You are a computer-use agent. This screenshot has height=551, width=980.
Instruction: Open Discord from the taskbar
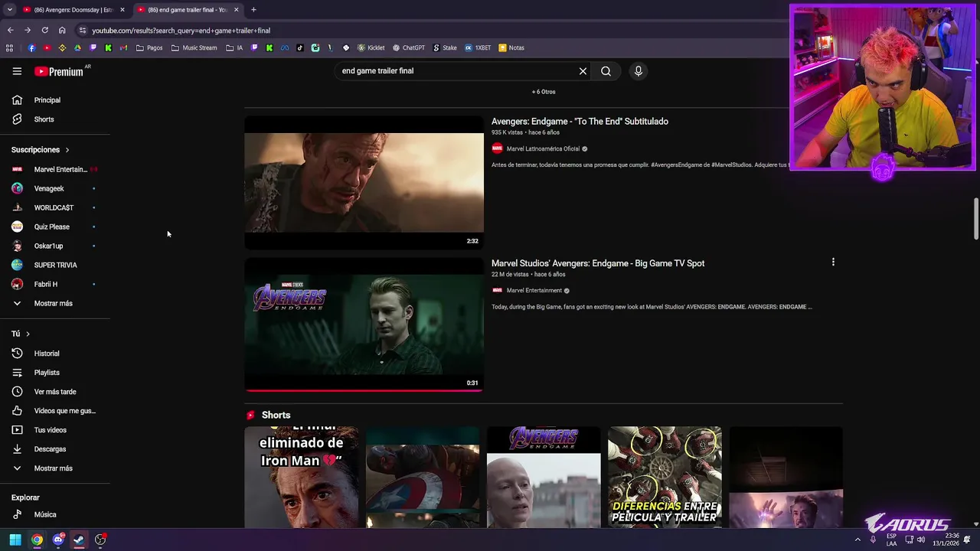click(x=58, y=540)
